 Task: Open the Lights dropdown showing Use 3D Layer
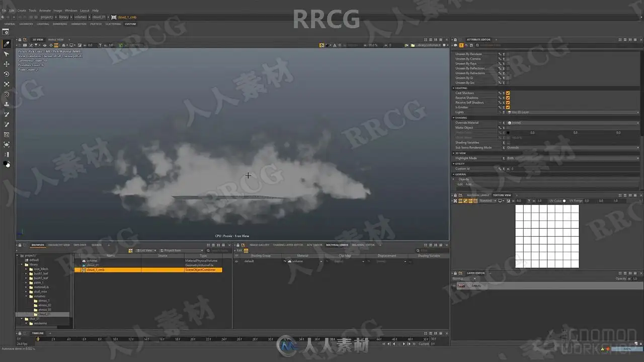[573, 112]
